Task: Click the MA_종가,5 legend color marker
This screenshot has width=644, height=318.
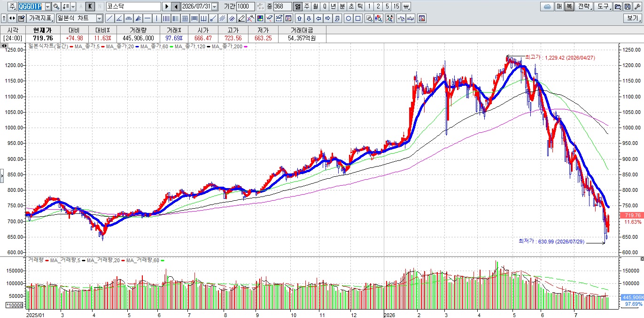Action: pos(103,46)
